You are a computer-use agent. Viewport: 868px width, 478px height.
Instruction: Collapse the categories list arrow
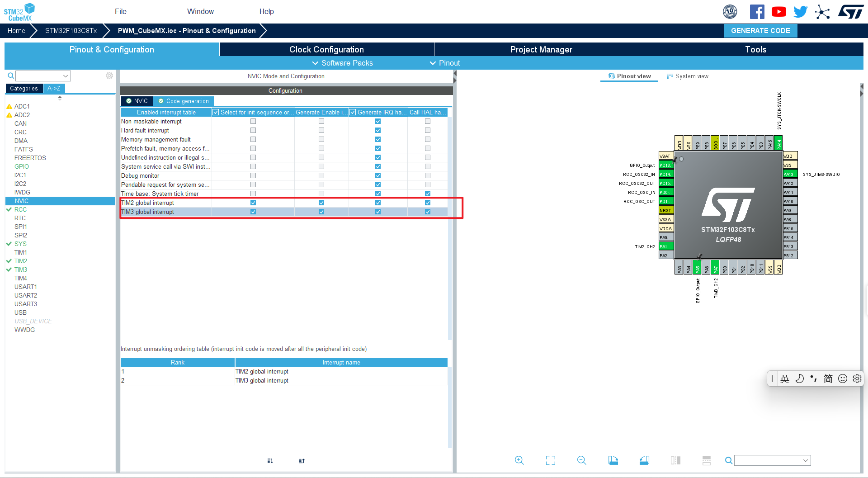60,98
